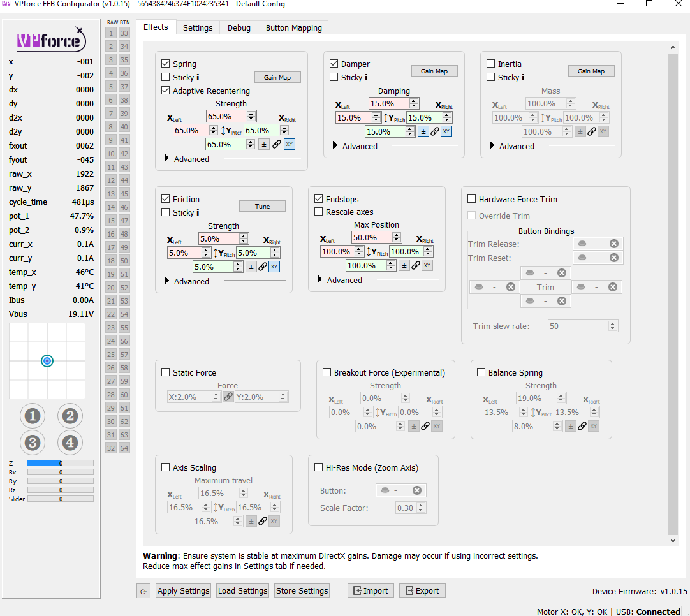
Task: Click Trim slew rate spinner arrows
Action: pos(612,326)
